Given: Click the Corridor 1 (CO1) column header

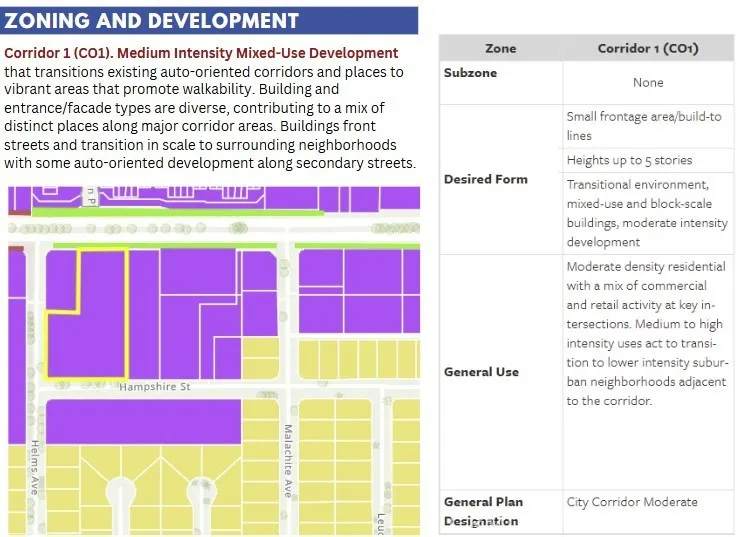Looking at the screenshot, I should tap(647, 48).
